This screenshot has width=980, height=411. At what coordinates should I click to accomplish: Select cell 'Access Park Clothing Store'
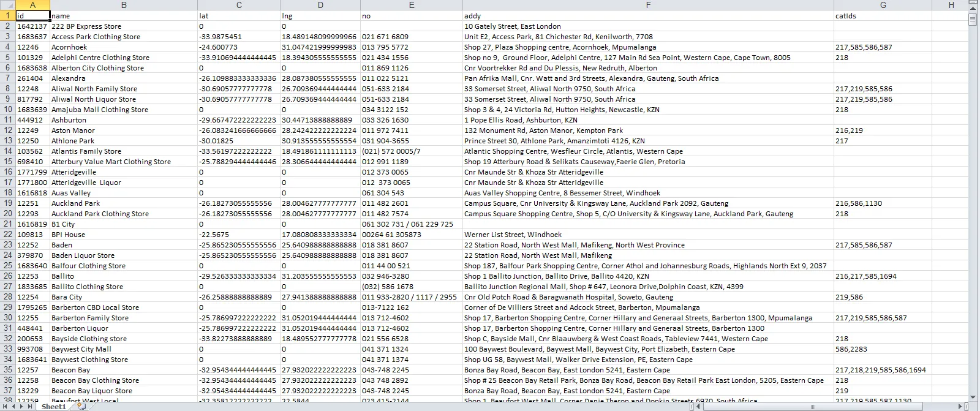click(124, 37)
